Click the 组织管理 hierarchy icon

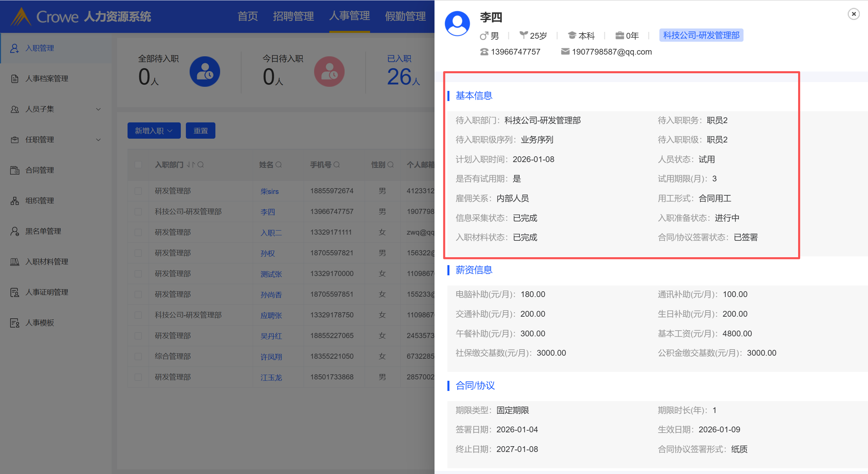pyautogui.click(x=15, y=201)
